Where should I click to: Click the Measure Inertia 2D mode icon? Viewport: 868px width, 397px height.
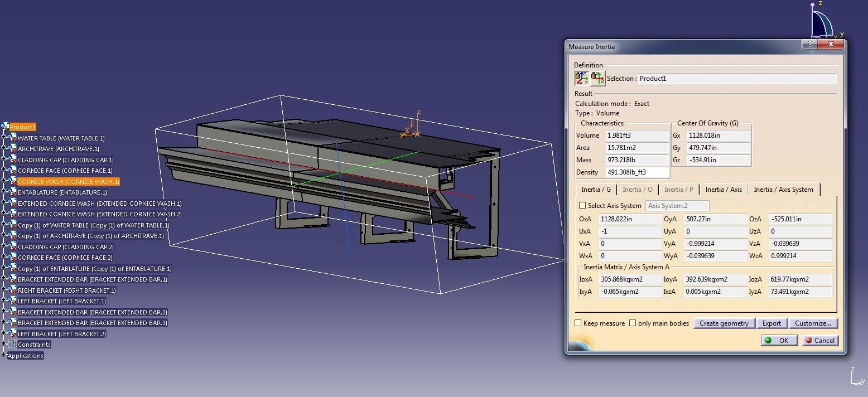pyautogui.click(x=597, y=78)
